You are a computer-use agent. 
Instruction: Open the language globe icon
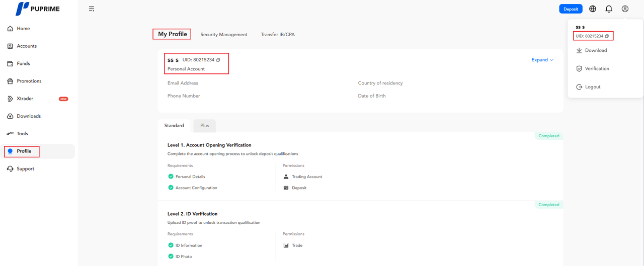[593, 9]
